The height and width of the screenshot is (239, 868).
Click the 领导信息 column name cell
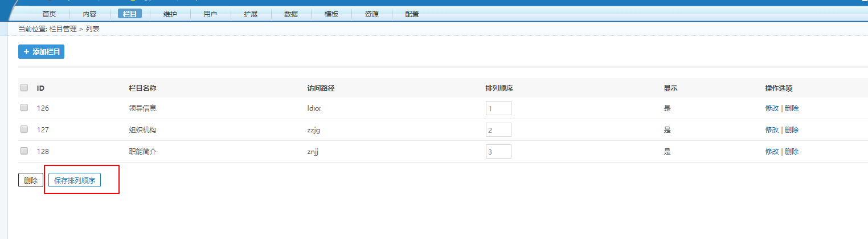coord(143,108)
